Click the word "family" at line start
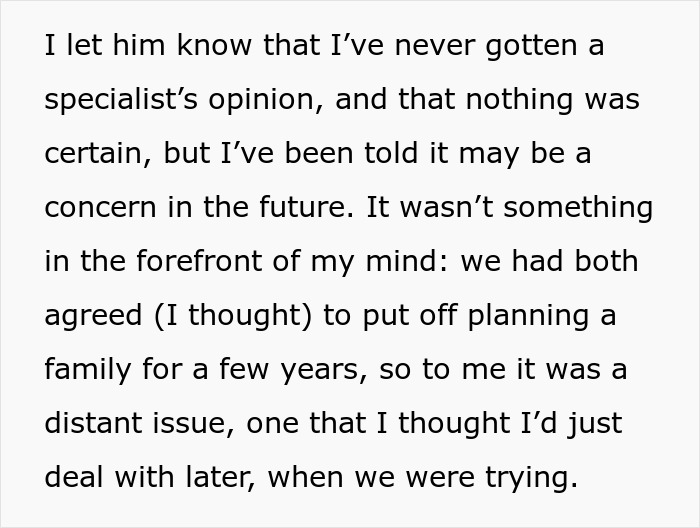700x528 pixels. point(86,371)
